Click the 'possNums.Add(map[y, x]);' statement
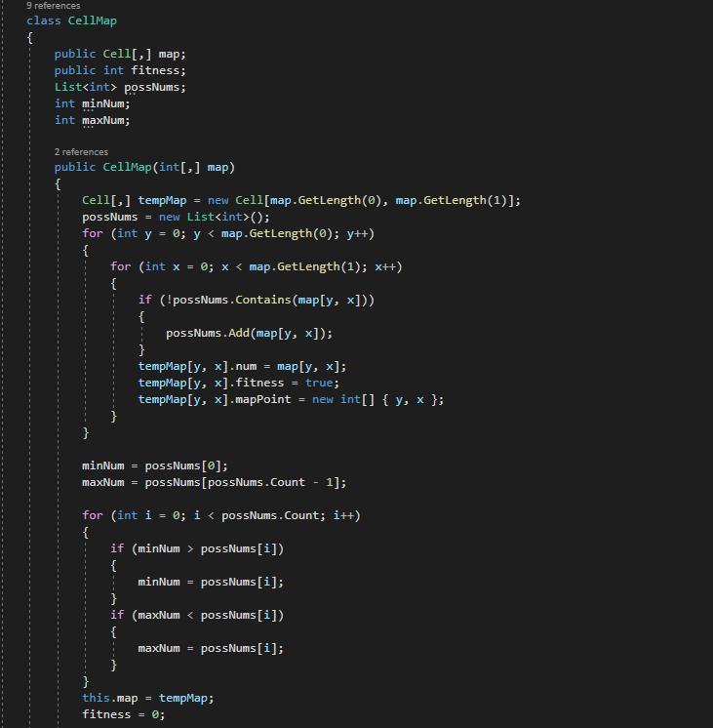 point(249,333)
